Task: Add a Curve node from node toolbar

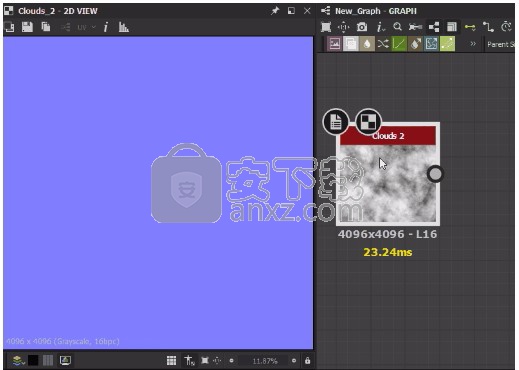Action: pyautogui.click(x=399, y=44)
